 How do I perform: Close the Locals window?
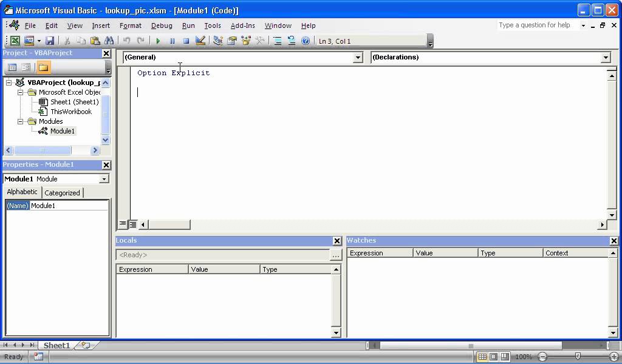(x=337, y=240)
